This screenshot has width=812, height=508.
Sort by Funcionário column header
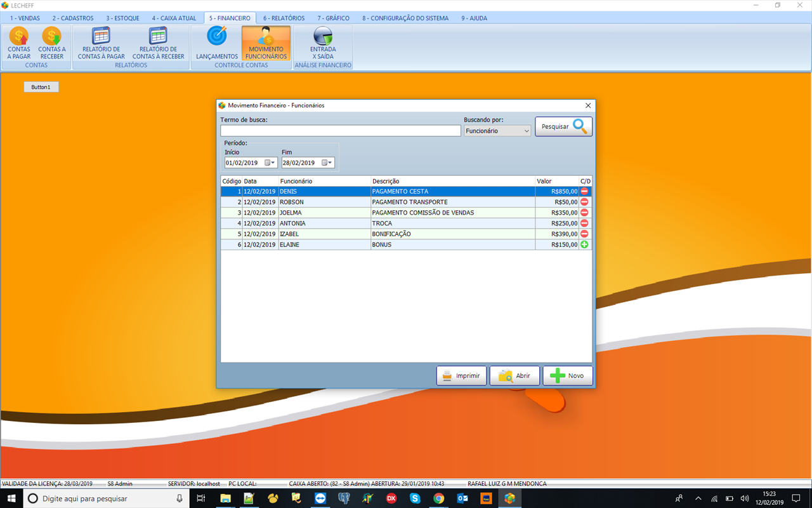(x=325, y=181)
